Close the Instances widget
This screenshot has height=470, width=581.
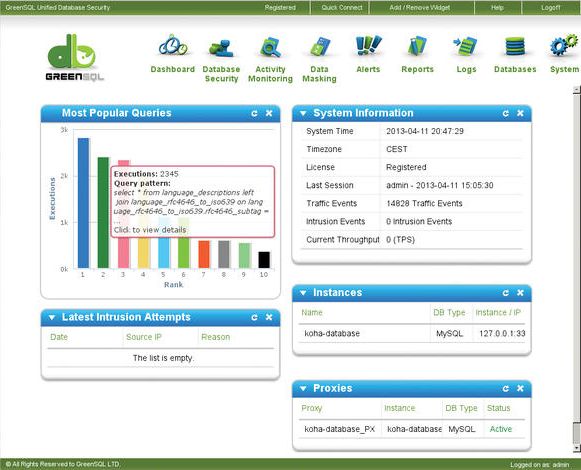520,293
